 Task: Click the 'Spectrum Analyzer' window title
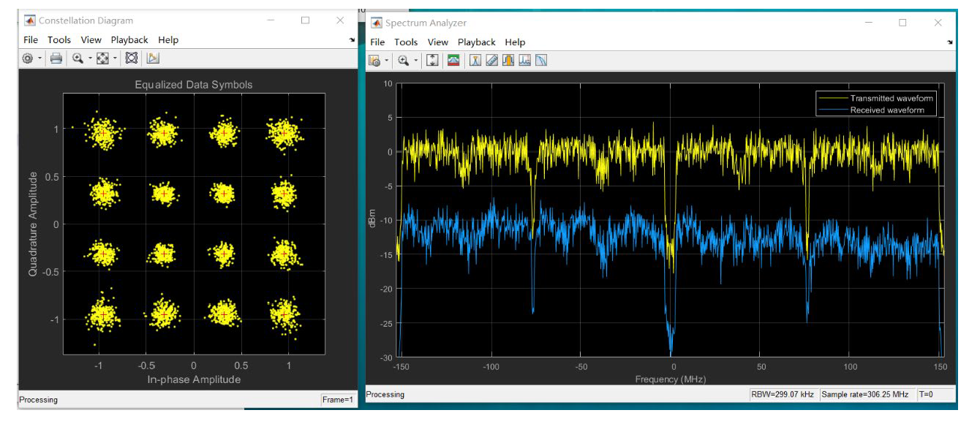(426, 23)
